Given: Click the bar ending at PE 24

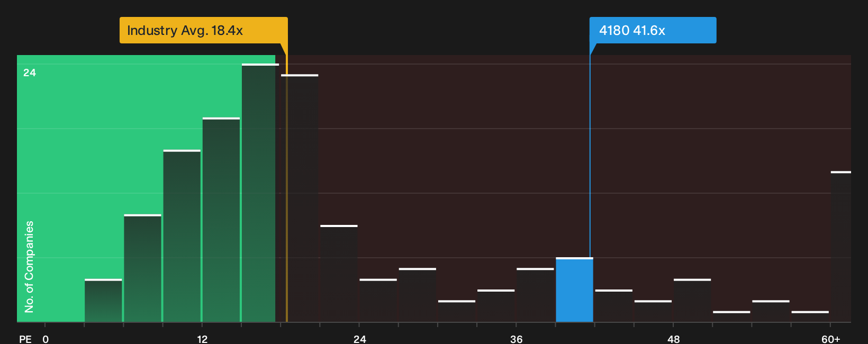Looking at the screenshot, I should [339, 274].
